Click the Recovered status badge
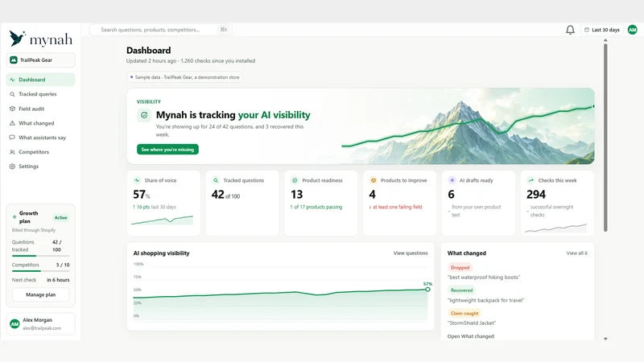The width and height of the screenshot is (644, 362). click(461, 290)
